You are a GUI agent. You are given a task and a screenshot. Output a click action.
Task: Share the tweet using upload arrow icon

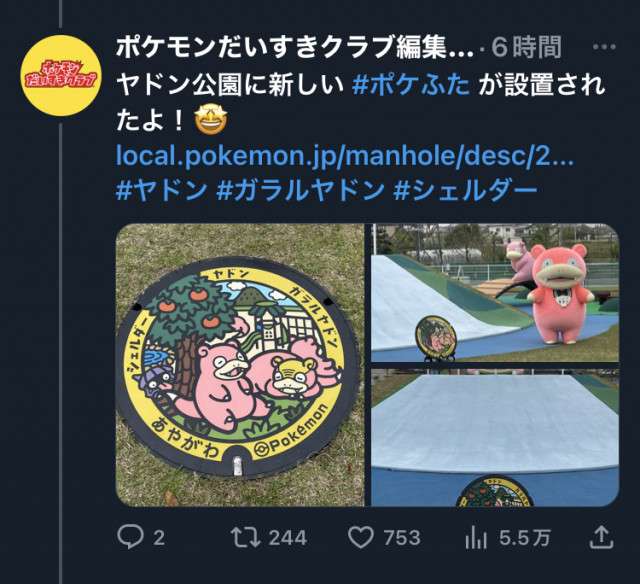[602, 537]
